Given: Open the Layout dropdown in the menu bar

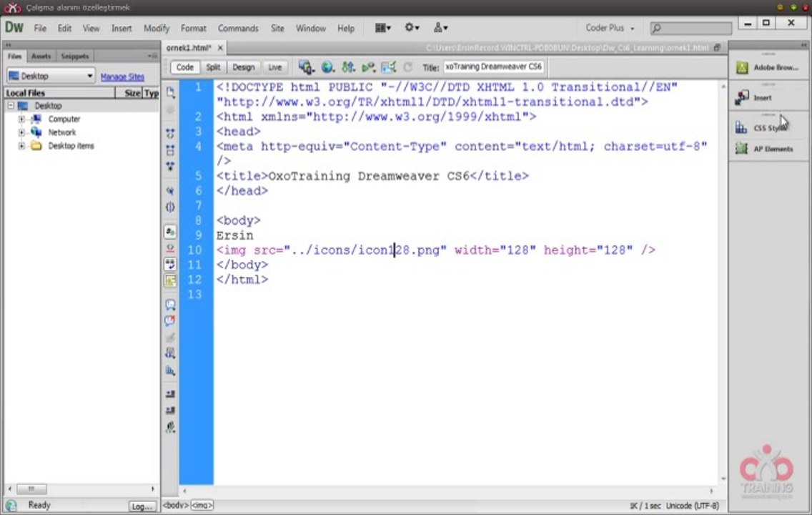Looking at the screenshot, I should [x=382, y=28].
